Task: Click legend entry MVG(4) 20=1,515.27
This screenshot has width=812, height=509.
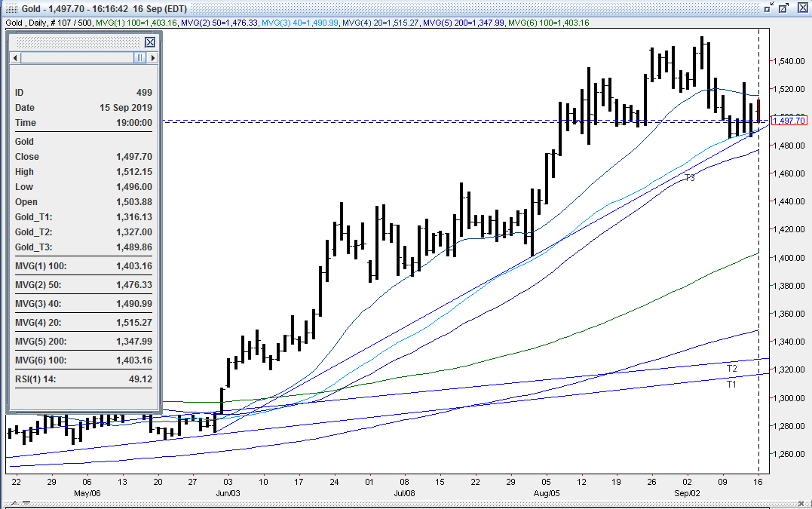Action: 381,23
